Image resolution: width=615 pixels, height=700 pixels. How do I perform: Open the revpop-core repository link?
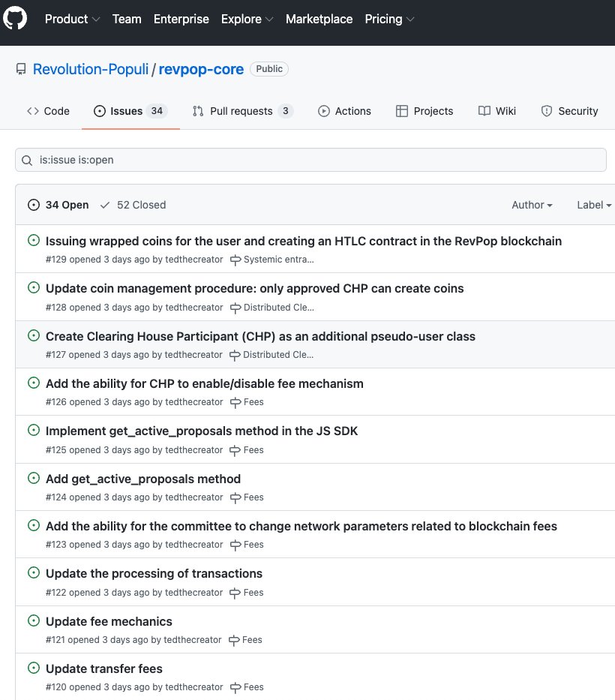pyautogui.click(x=201, y=69)
